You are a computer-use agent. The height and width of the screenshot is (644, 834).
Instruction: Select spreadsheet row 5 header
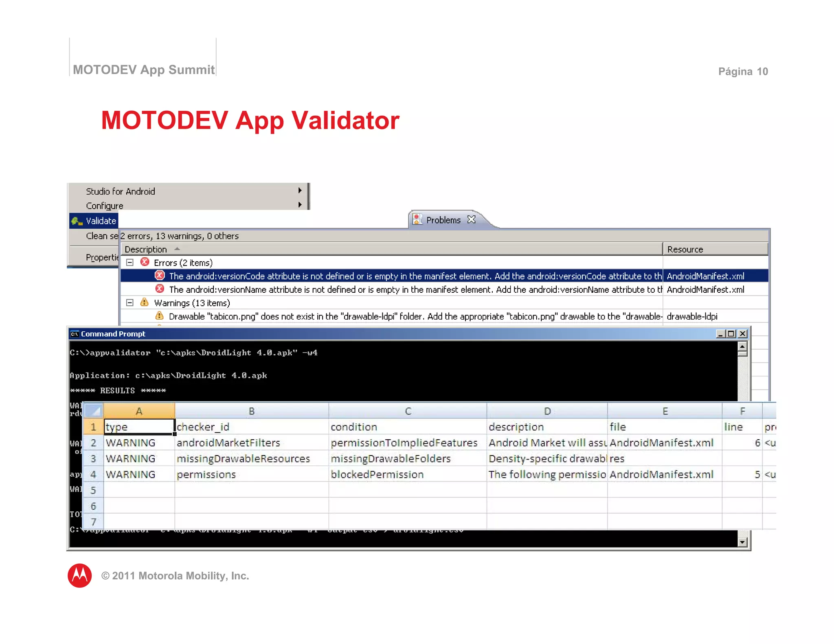[x=94, y=490]
